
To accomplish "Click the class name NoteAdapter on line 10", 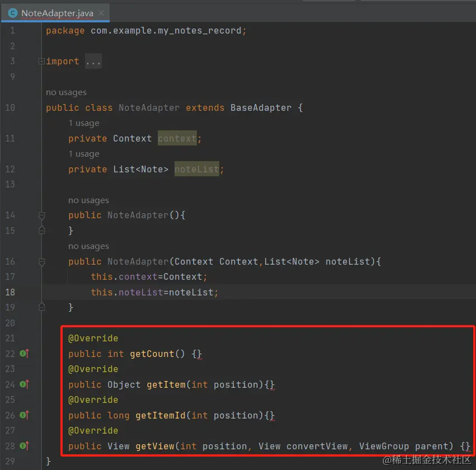I will [x=149, y=108].
